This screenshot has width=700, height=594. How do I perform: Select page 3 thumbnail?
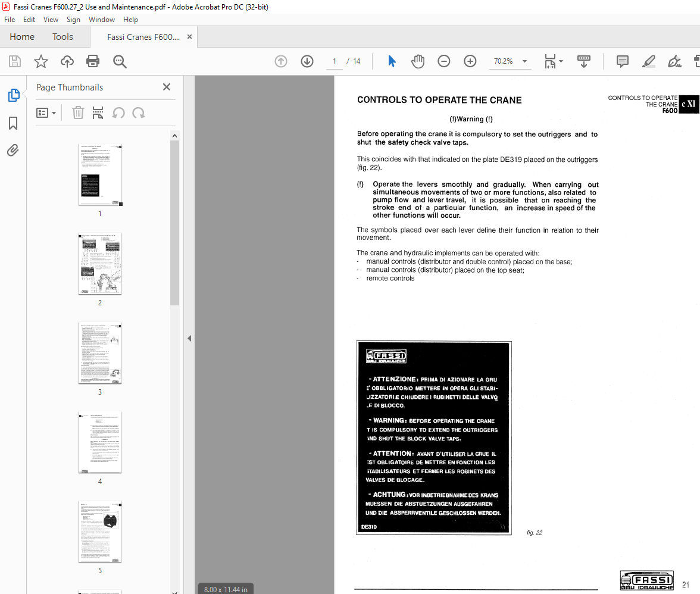100,353
